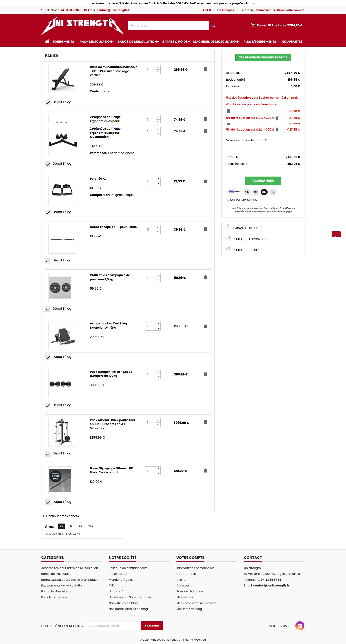
Task: Click the home icon in navigation bar
Action: pos(47,41)
